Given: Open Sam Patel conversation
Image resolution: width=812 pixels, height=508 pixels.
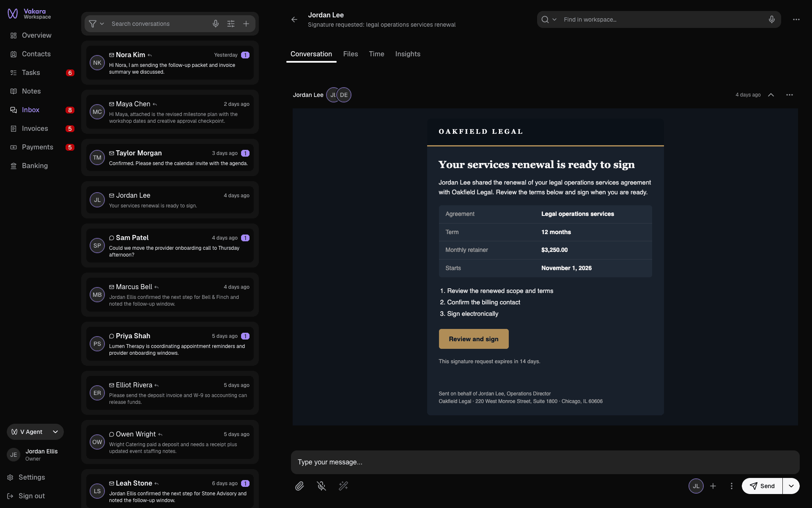Looking at the screenshot, I should click(170, 246).
